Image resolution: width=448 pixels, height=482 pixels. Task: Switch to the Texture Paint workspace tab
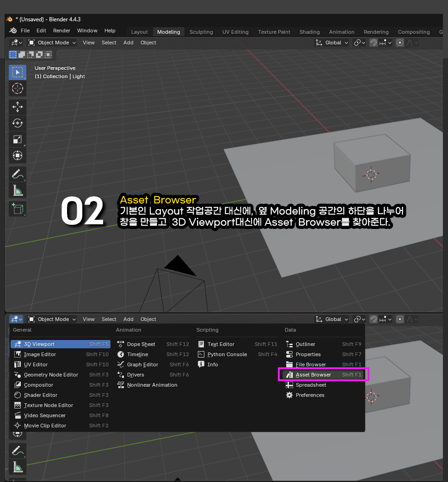[x=274, y=32]
